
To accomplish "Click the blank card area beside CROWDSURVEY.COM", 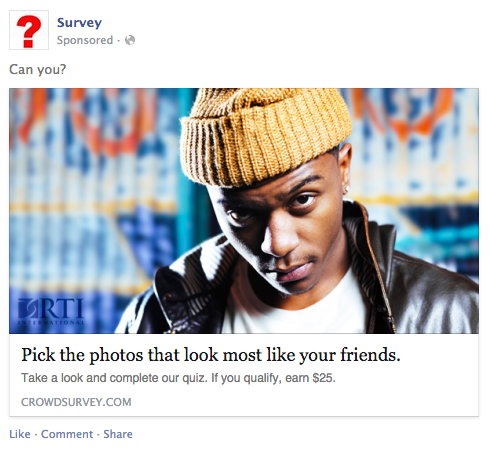I will pos(305,402).
